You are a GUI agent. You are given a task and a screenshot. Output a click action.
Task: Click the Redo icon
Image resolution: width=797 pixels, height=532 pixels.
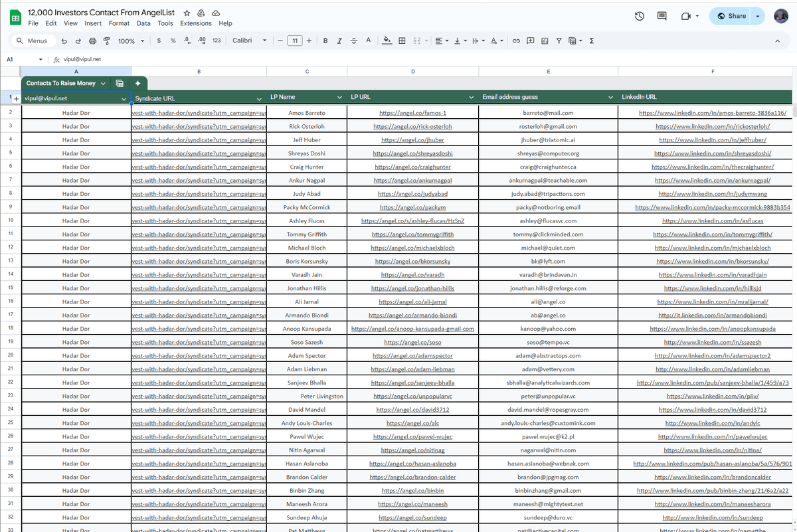click(x=78, y=41)
